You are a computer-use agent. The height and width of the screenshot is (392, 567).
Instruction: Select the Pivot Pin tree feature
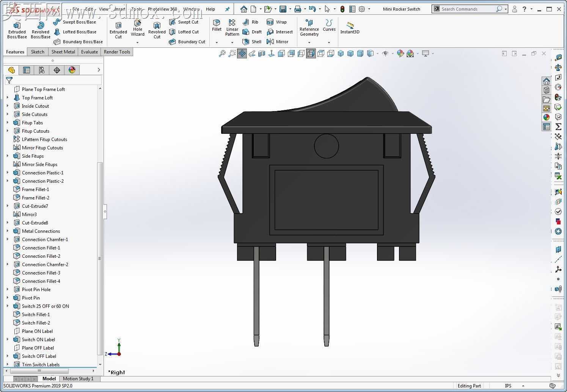point(31,298)
